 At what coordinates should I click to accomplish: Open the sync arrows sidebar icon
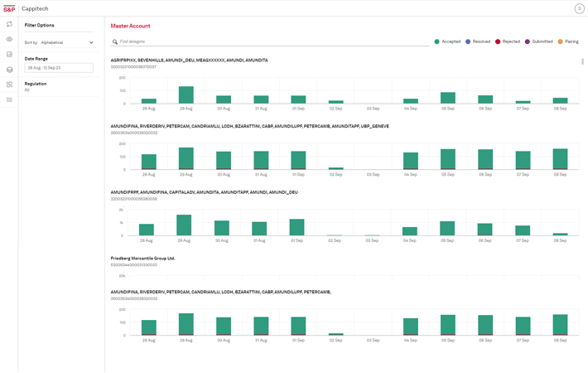click(9, 24)
